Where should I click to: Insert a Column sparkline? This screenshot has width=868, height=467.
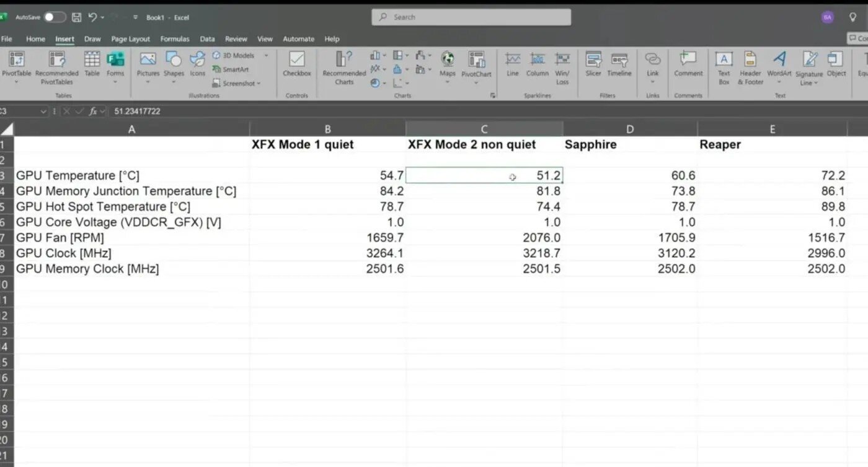[538, 64]
